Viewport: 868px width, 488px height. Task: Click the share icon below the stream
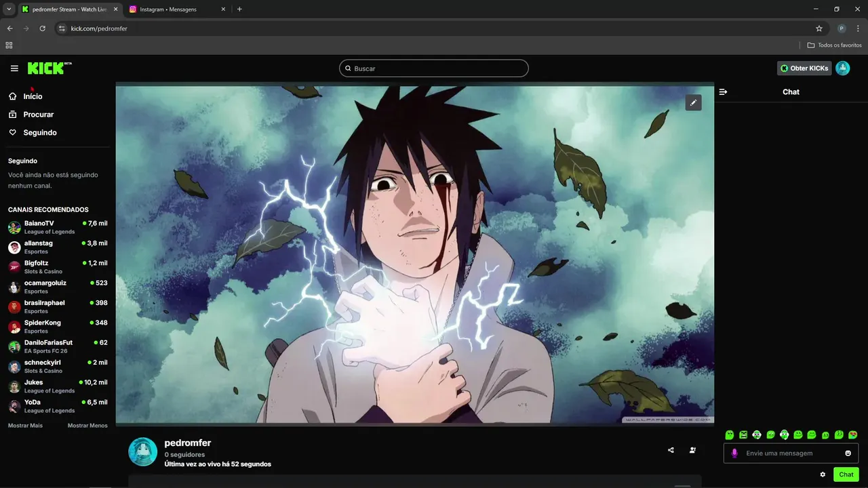pos(671,450)
